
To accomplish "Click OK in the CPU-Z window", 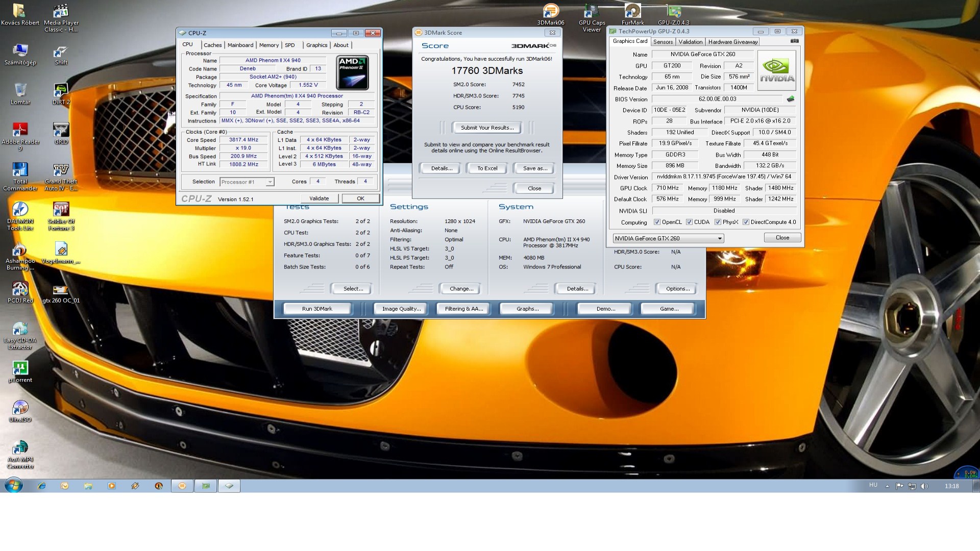I will tap(360, 198).
